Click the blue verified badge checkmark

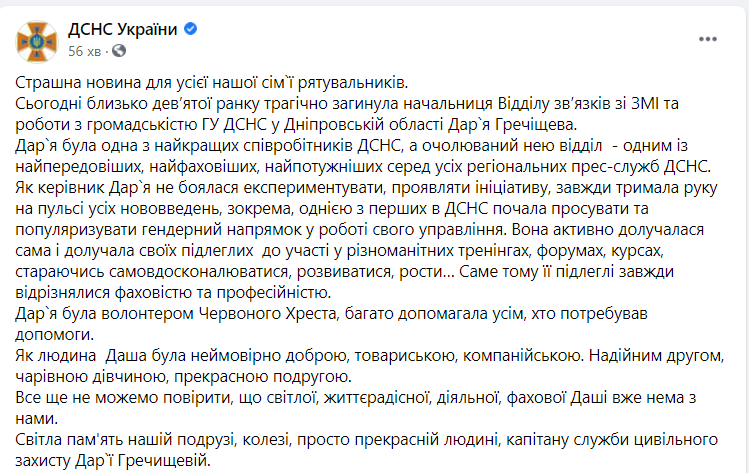click(x=190, y=29)
